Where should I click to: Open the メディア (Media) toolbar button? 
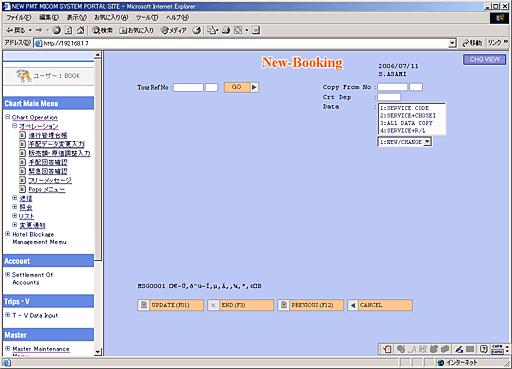click(x=174, y=30)
